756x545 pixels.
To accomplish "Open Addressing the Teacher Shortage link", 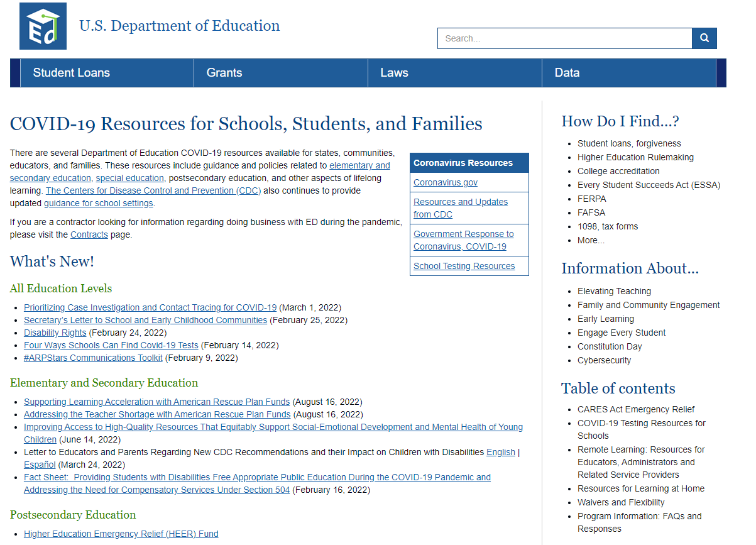I will click(x=157, y=414).
